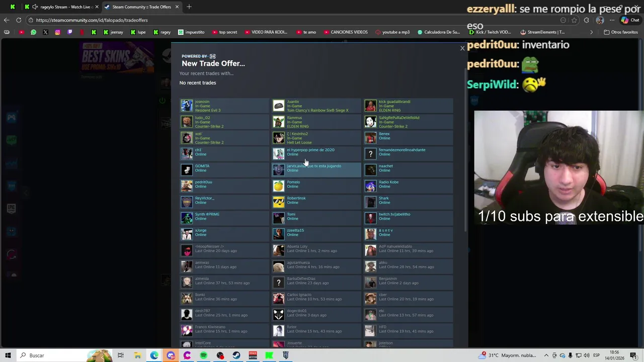
Task: Pick friend kick guadalibrandi in ELDEN RING
Action: 409,106
